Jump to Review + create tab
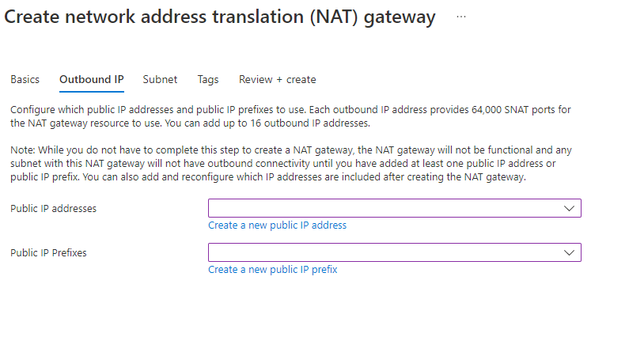 point(277,79)
